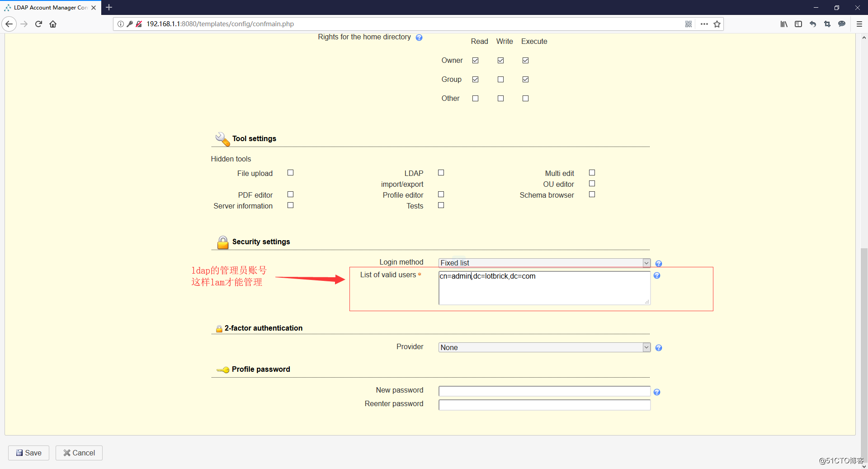
Task: Open page actions three-dots menu
Action: click(704, 24)
